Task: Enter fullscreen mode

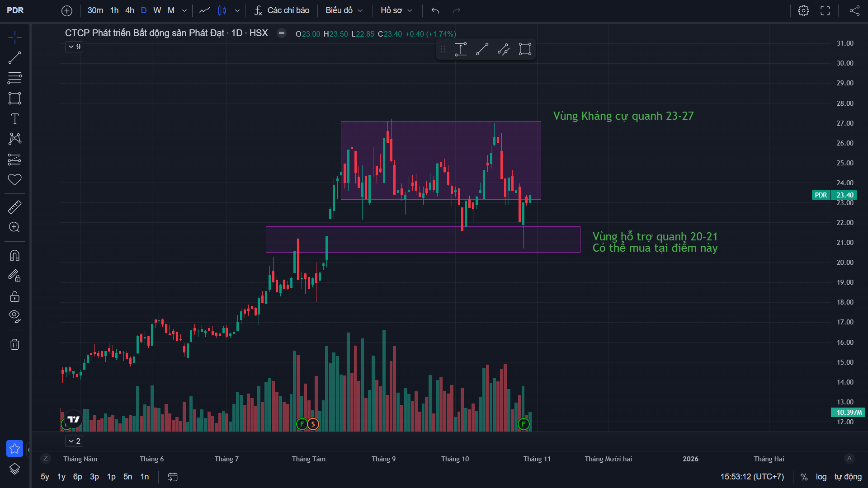Action: tap(825, 10)
